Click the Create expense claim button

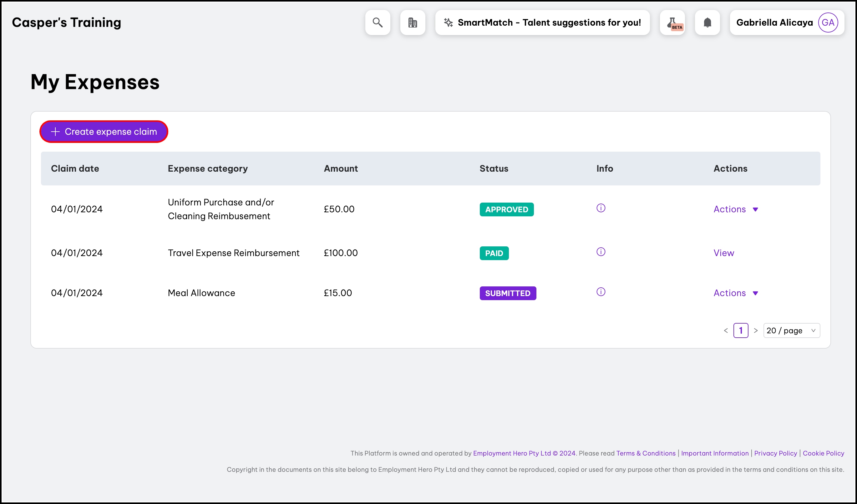(104, 132)
